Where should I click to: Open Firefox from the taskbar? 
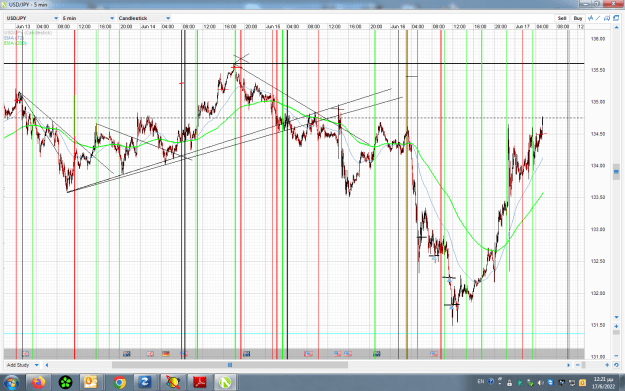tap(38, 383)
